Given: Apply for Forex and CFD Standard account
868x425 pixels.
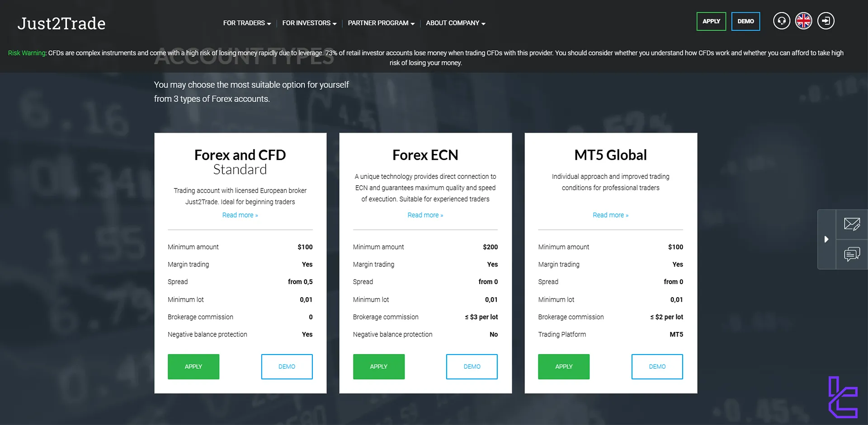Looking at the screenshot, I should pos(193,367).
